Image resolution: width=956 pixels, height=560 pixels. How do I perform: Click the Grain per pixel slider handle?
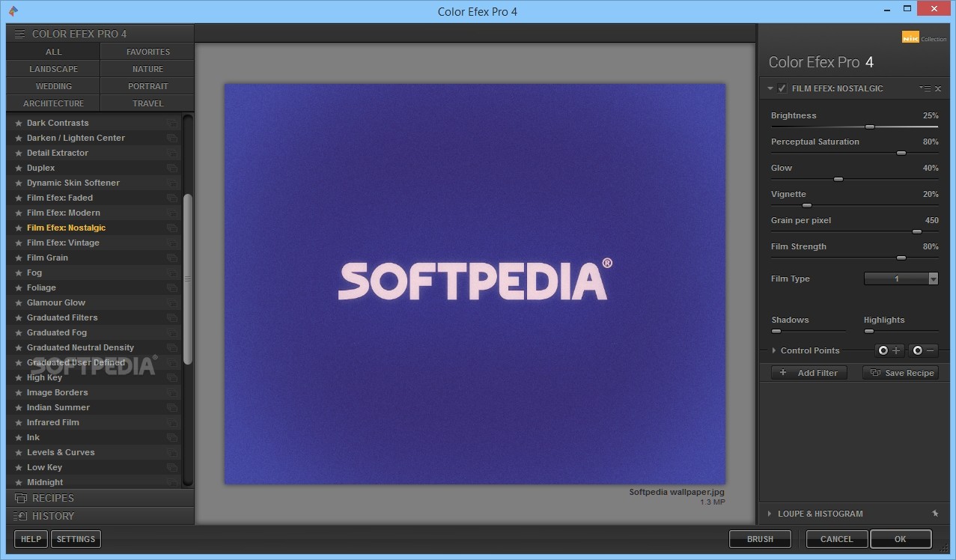coord(916,232)
